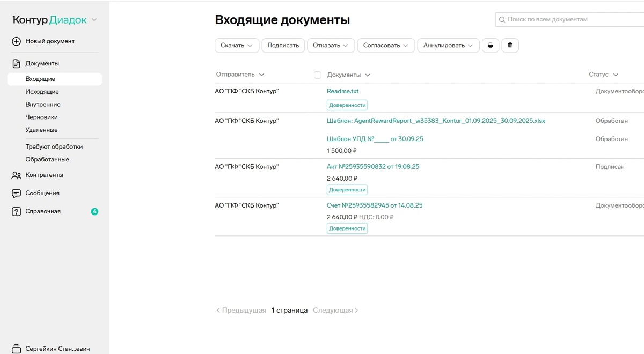This screenshot has width=644, height=354.
Task: Click the Подписан status text
Action: [x=610, y=167]
